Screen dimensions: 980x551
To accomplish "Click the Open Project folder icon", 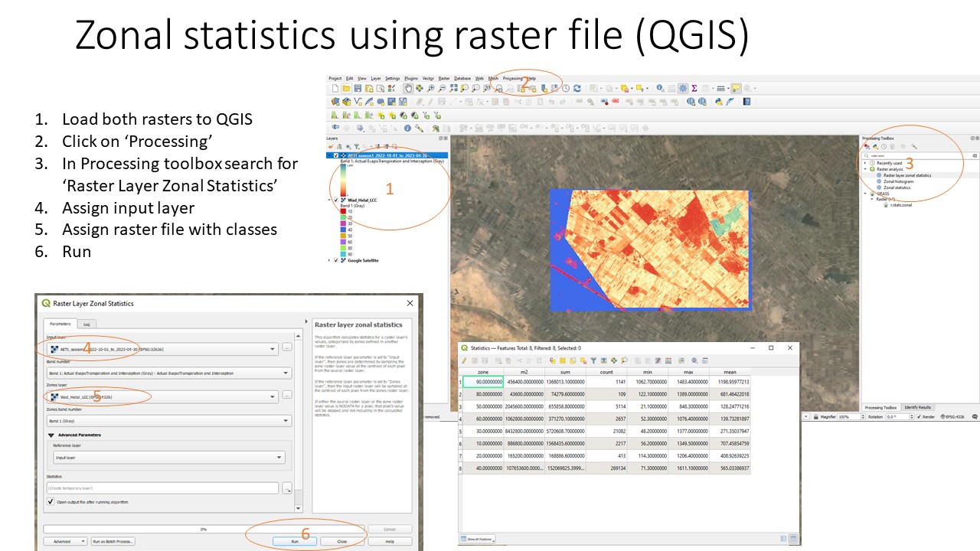I will [x=346, y=89].
